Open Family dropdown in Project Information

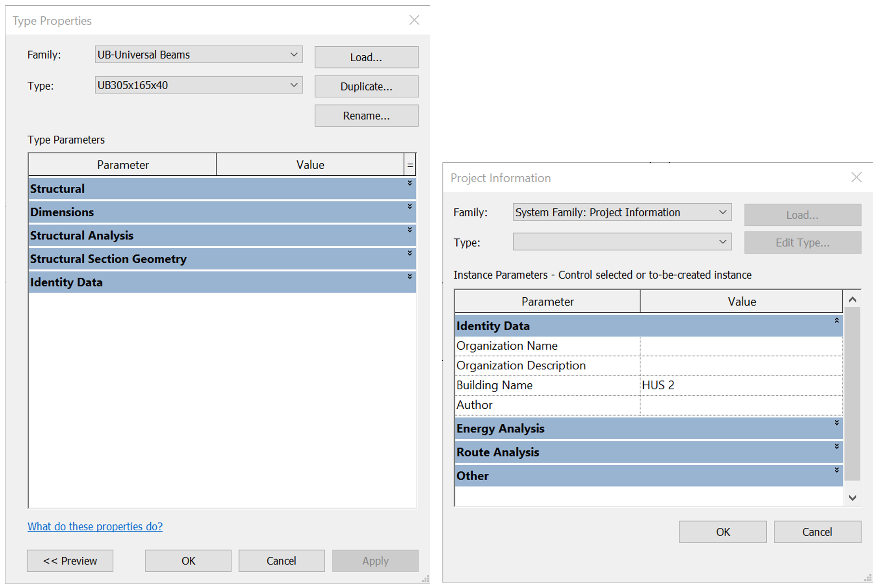coord(622,212)
